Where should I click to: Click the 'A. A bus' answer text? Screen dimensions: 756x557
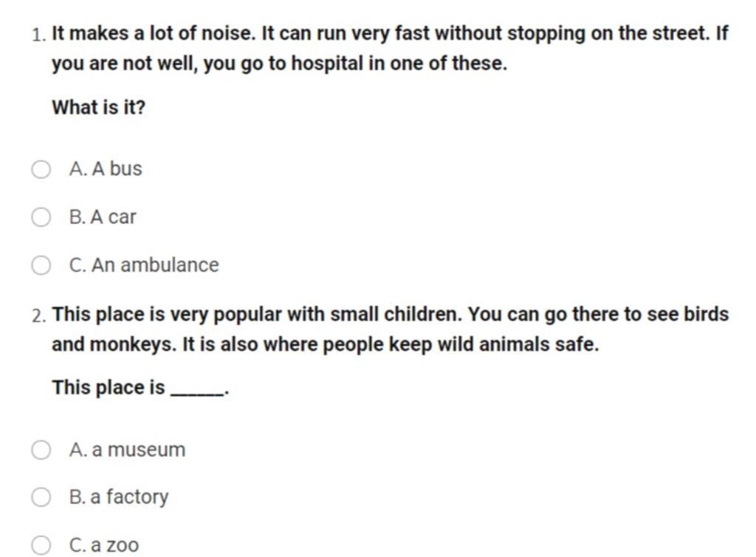pos(106,168)
